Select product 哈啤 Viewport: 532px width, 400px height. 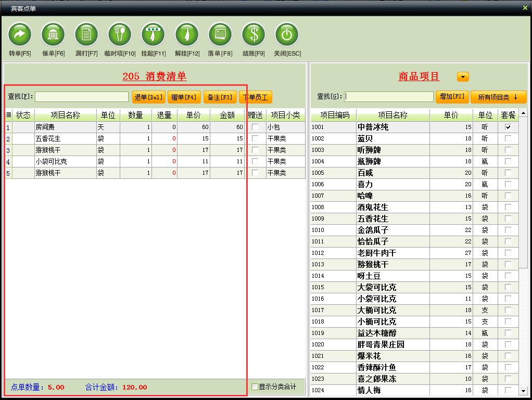coord(414,196)
